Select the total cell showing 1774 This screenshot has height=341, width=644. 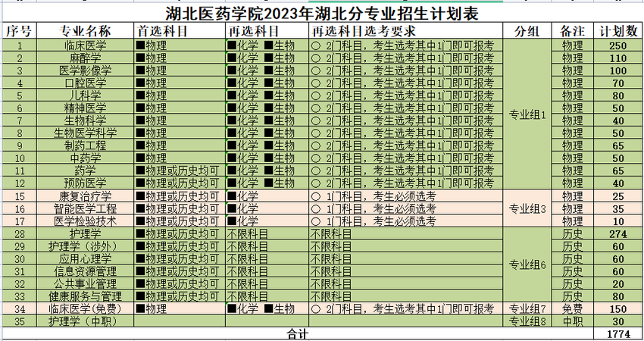point(618,333)
